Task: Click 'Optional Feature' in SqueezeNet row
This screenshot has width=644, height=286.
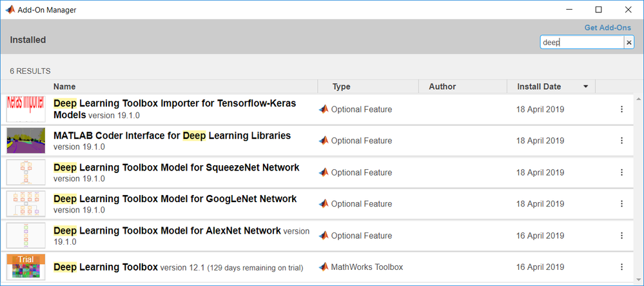Action: tap(362, 172)
